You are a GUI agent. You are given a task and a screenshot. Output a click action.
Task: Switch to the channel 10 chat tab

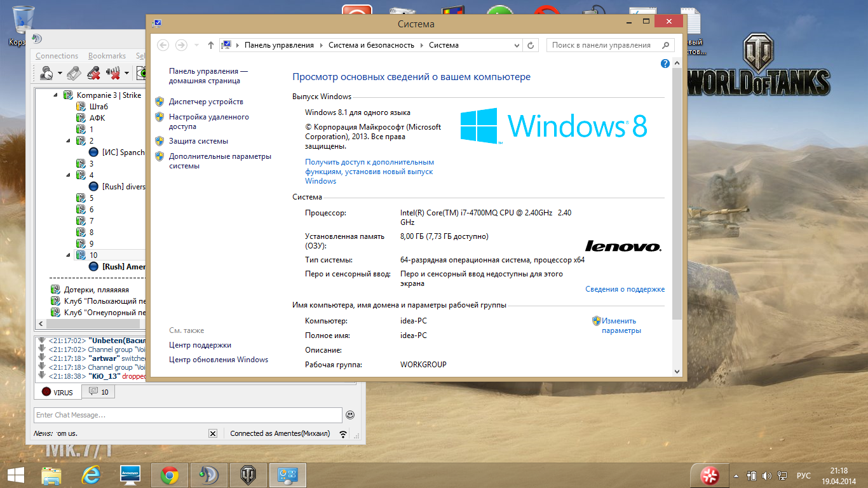98,392
